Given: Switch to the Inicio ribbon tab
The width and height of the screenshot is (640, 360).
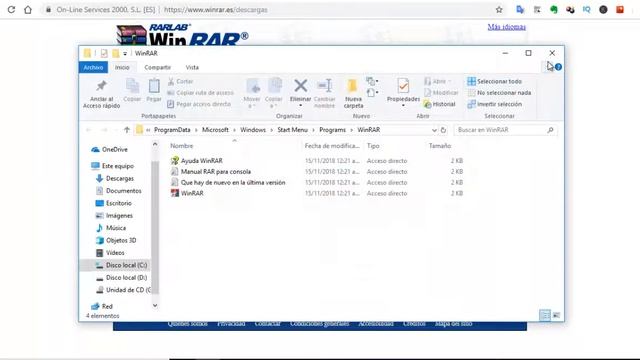Looking at the screenshot, I should (122, 67).
